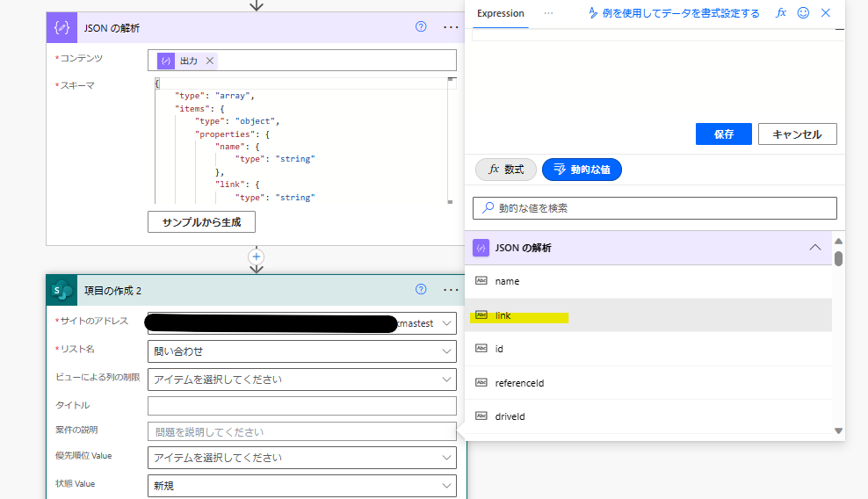The width and height of the screenshot is (868, 499).
Task: Cancel editing with キャンセル button
Action: click(x=797, y=134)
